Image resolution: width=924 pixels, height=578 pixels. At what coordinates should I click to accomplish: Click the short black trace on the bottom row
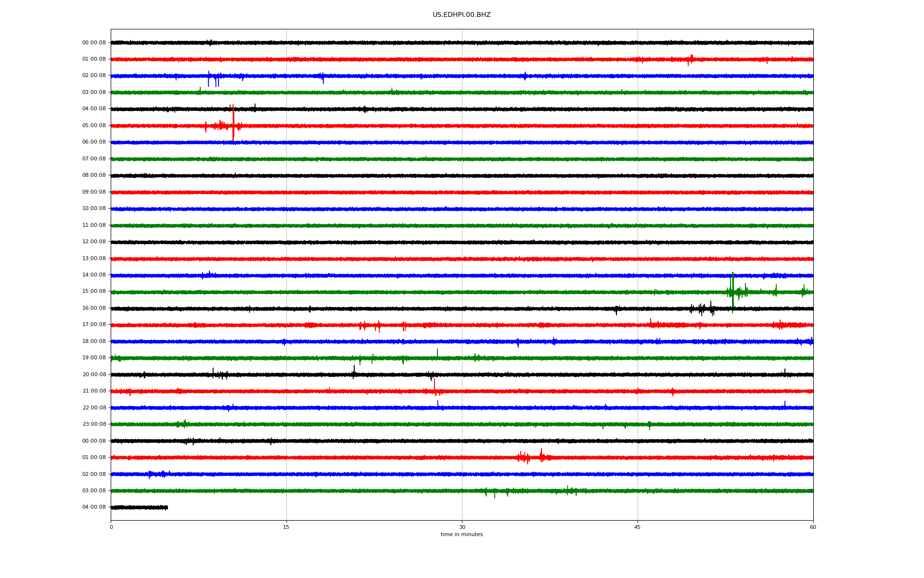pos(140,507)
